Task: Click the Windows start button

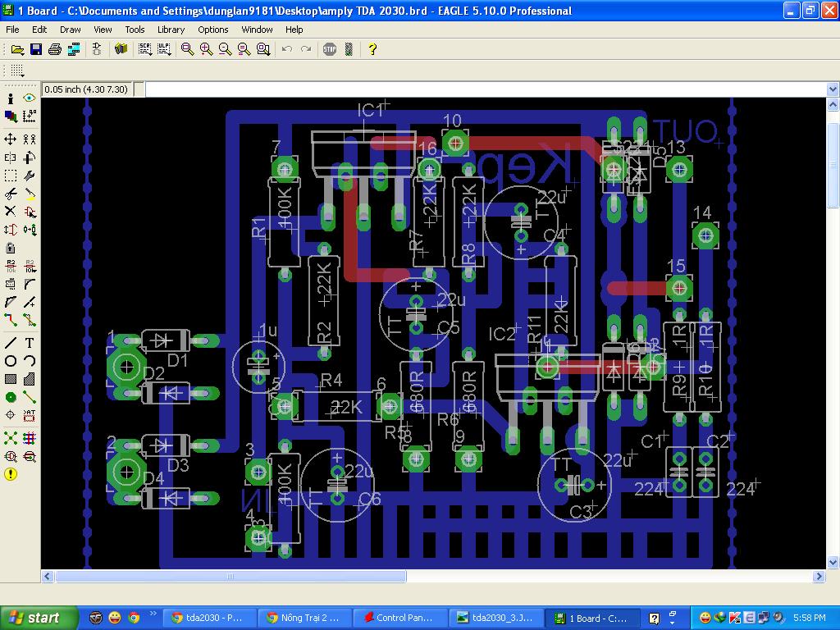Action: [34, 618]
